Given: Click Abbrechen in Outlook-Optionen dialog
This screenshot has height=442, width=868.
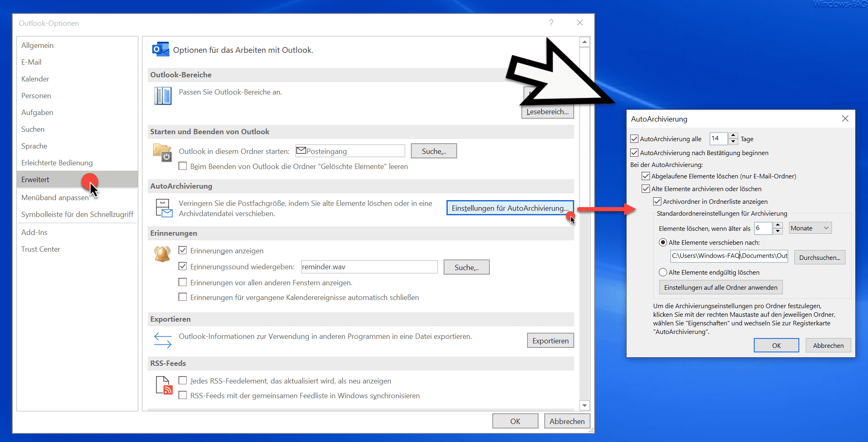Looking at the screenshot, I should click(x=567, y=421).
